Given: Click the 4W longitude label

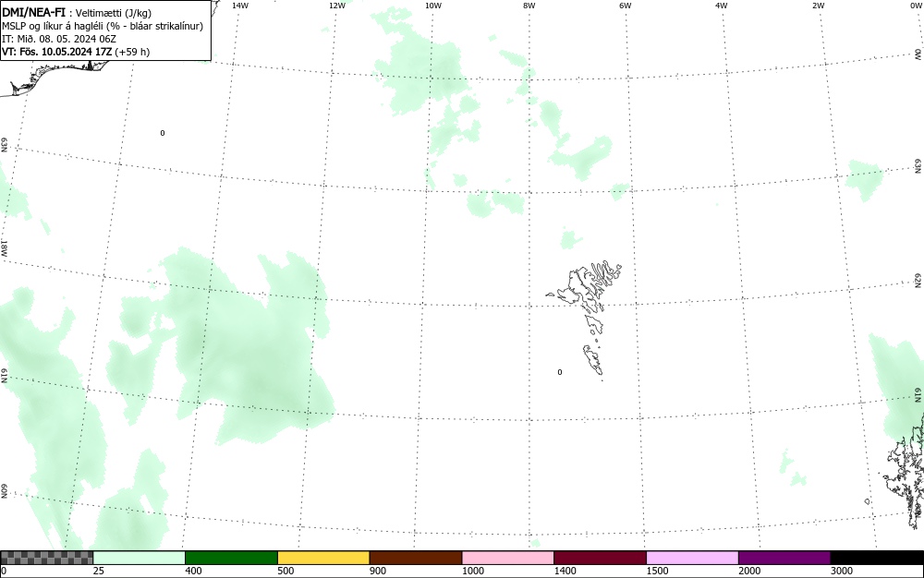Looking at the screenshot, I should tap(722, 6).
